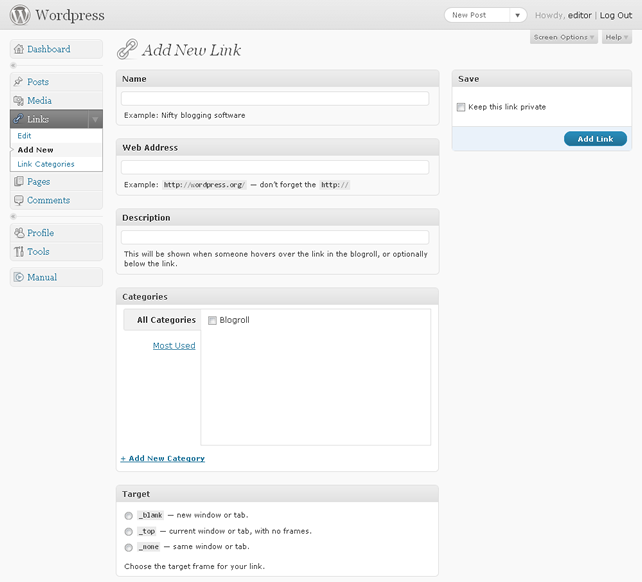Click the Add Link button
The height and width of the screenshot is (582, 642).
595,139
